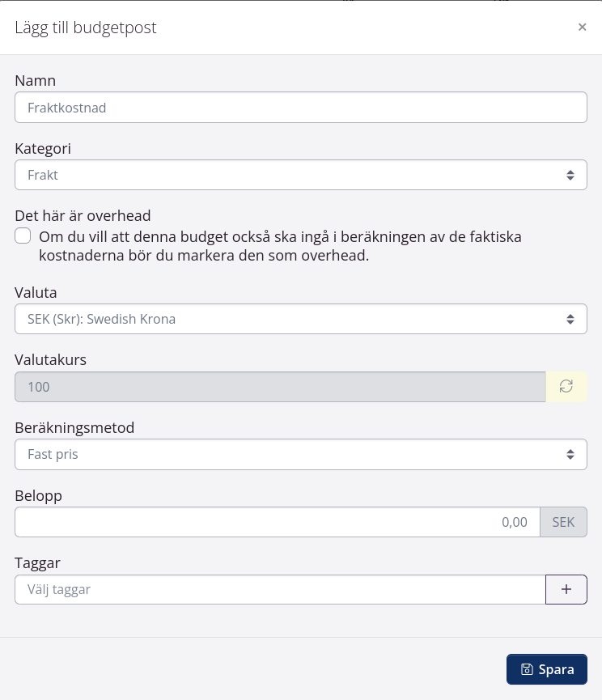Click the overhead description text
This screenshot has height=700, width=602.
click(280, 246)
